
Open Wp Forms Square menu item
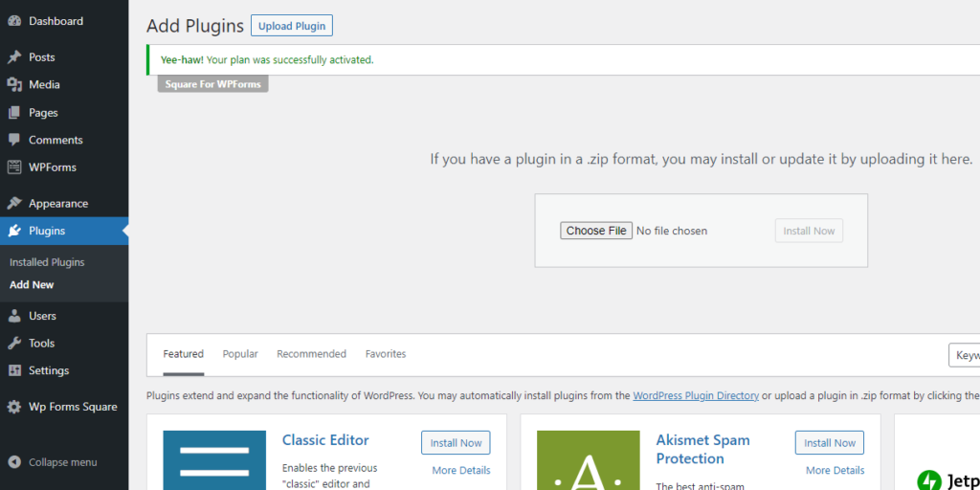64,407
